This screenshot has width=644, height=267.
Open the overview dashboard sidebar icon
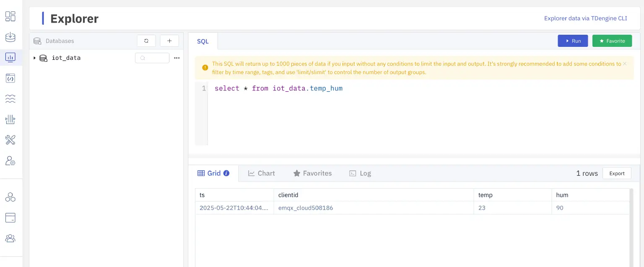[x=10, y=16]
